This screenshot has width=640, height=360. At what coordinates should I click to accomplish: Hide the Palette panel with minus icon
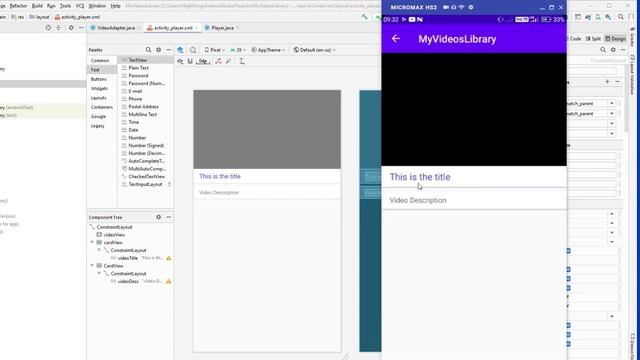[x=169, y=50]
